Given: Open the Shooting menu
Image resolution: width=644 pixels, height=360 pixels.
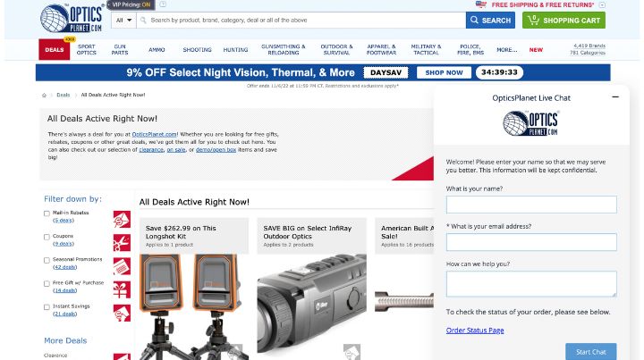Looking at the screenshot, I should pos(197,50).
